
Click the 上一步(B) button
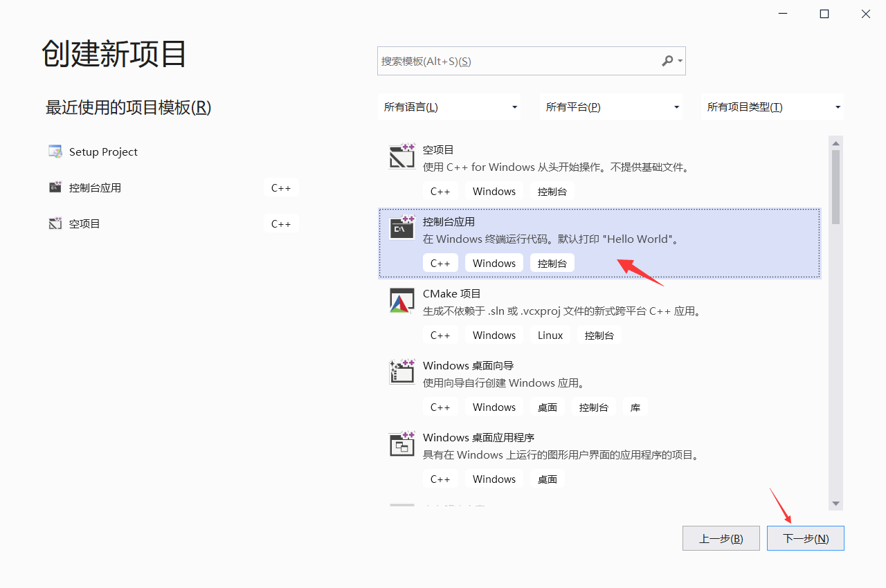click(721, 538)
